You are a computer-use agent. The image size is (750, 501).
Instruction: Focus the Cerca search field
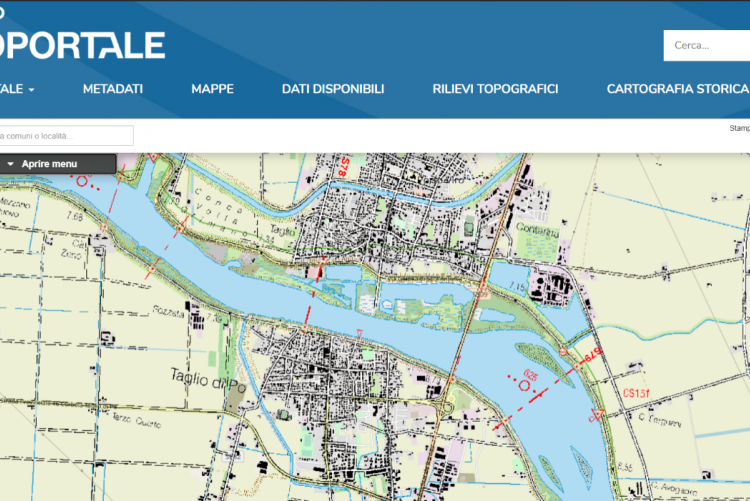tap(706, 45)
